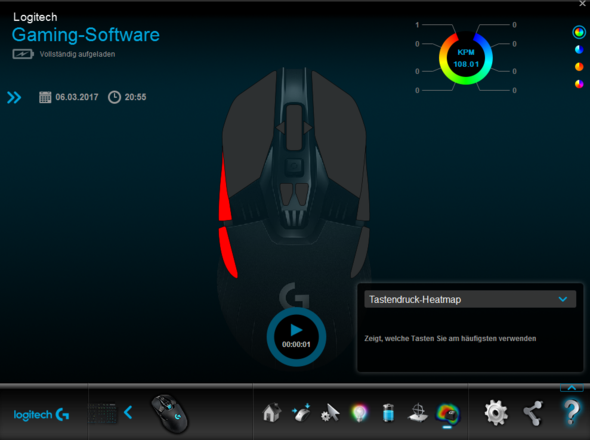Image resolution: width=590 pixels, height=440 pixels.
Task: Select the multicolor purple scheme swatch
Action: [x=579, y=84]
